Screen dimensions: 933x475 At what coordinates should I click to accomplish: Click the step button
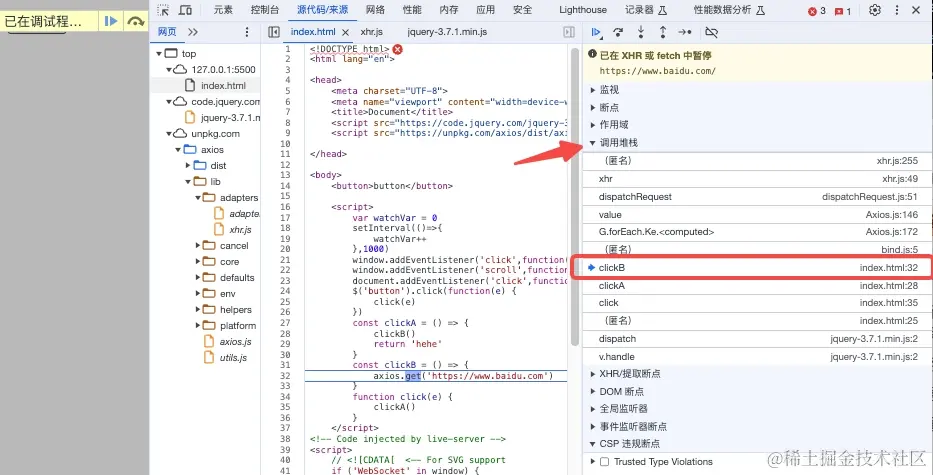[685, 32]
